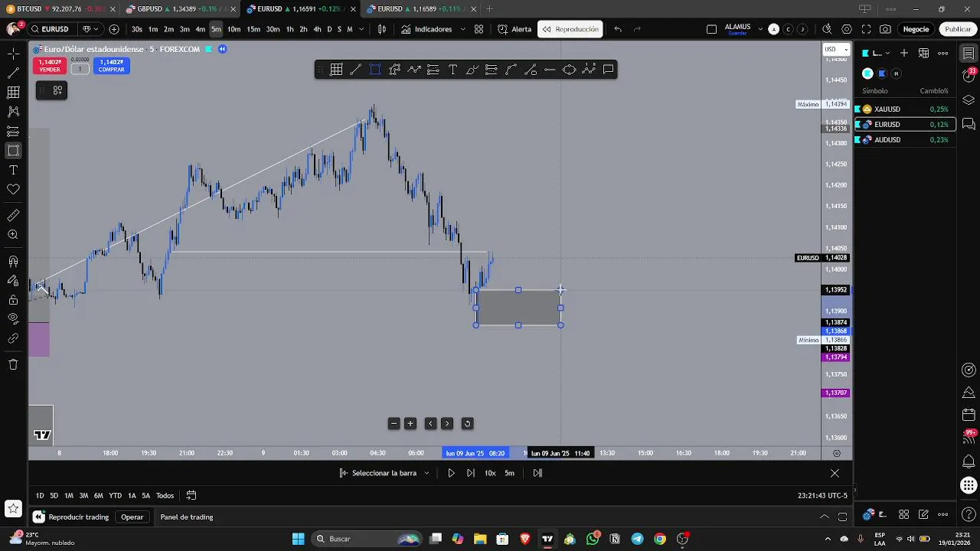Viewport: 980px width, 551px height.
Task: Click the VENDER sell button
Action: (50, 66)
